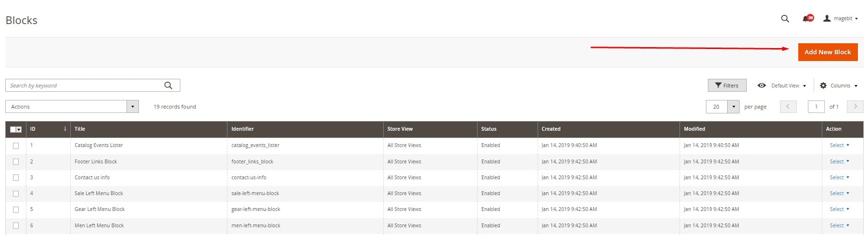Sort by the Created column header
The height and width of the screenshot is (235, 868).
click(609, 129)
